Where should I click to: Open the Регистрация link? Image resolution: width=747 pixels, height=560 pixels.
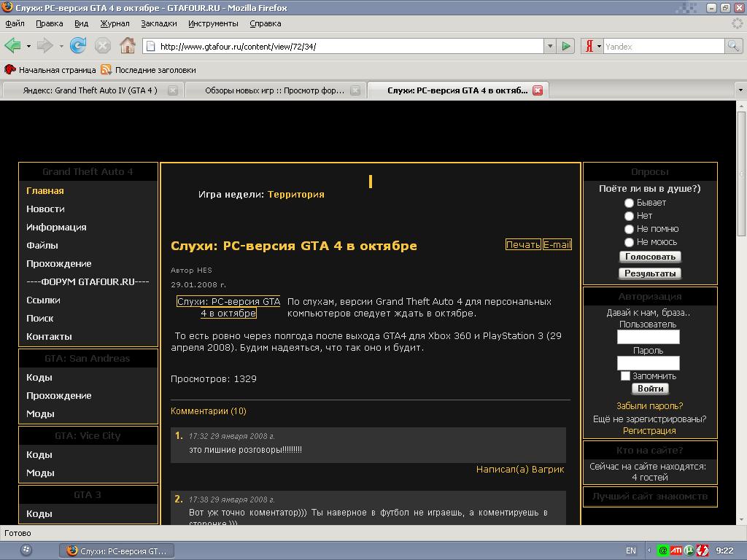(649, 430)
